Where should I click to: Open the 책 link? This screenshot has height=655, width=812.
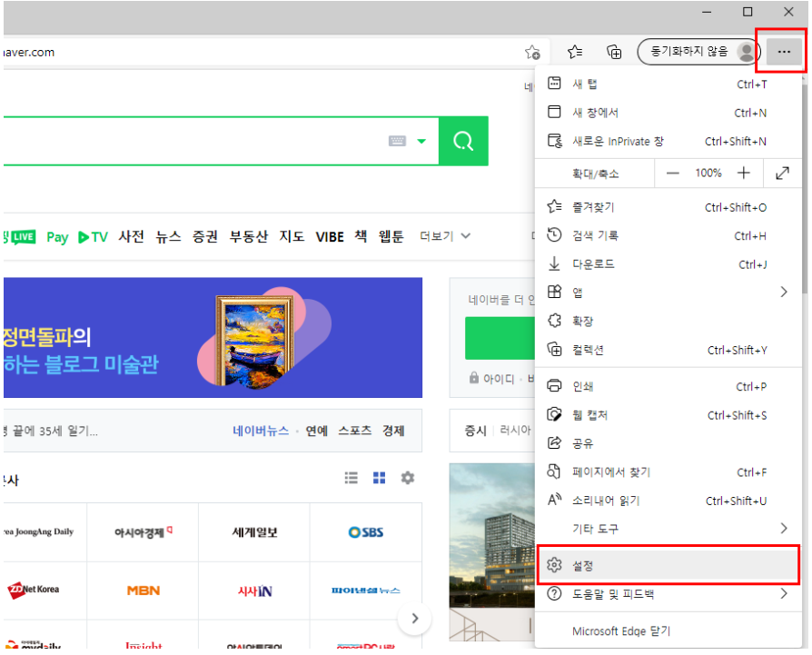pos(361,236)
